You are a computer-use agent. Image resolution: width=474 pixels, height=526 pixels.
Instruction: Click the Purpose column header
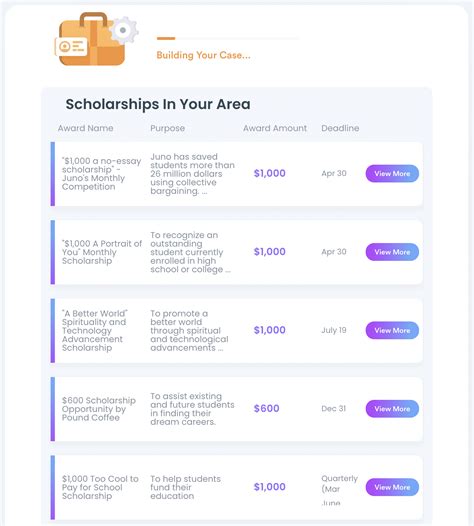[x=167, y=128]
